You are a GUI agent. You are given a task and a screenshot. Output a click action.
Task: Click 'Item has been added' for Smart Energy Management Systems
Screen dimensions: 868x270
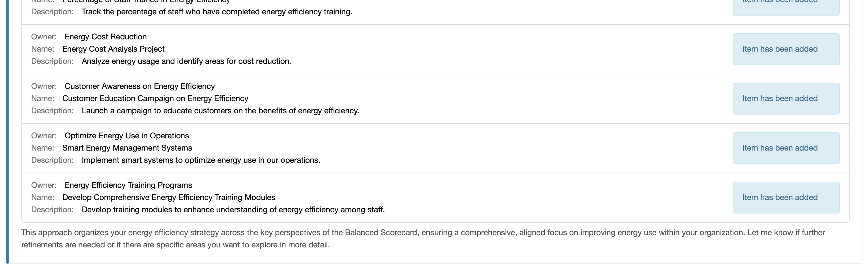(785, 148)
